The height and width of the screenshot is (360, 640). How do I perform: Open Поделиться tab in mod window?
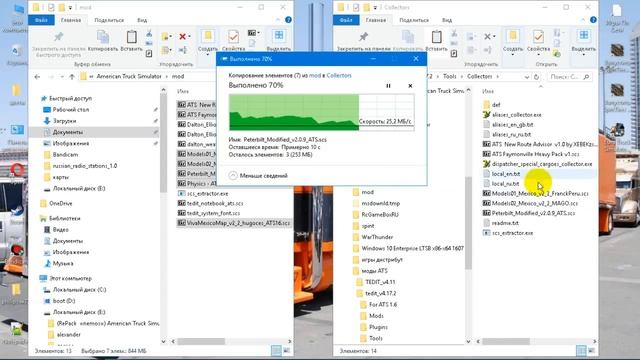point(109,20)
